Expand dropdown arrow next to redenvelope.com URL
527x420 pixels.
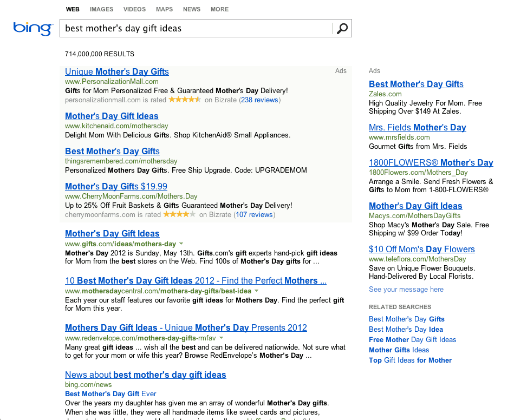click(221, 338)
